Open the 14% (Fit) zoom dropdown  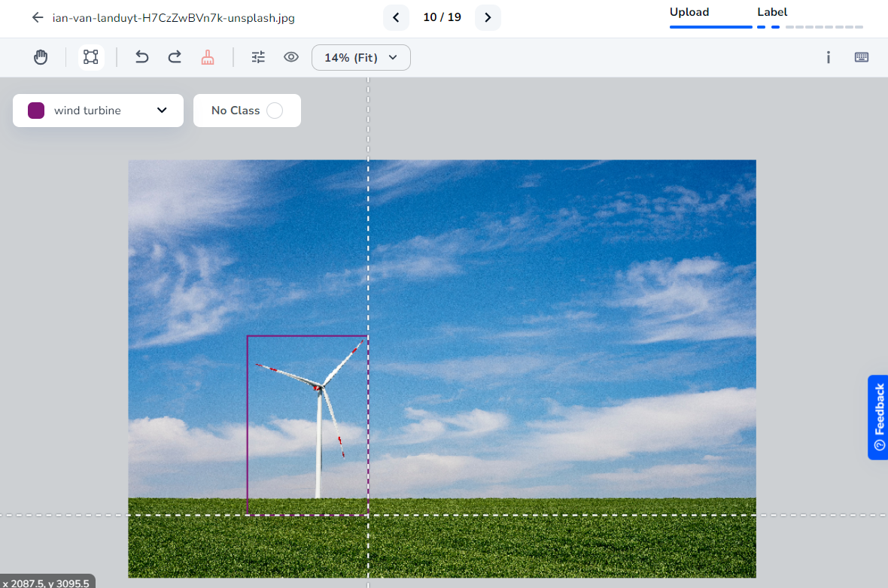(360, 58)
